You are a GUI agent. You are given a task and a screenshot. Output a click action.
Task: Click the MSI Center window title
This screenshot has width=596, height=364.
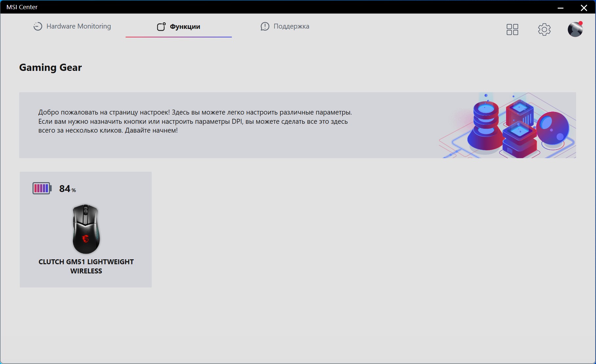pyautogui.click(x=22, y=7)
